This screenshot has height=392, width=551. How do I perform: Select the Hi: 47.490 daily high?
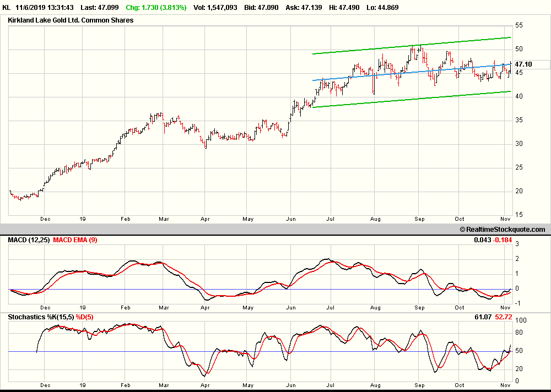(344, 7)
